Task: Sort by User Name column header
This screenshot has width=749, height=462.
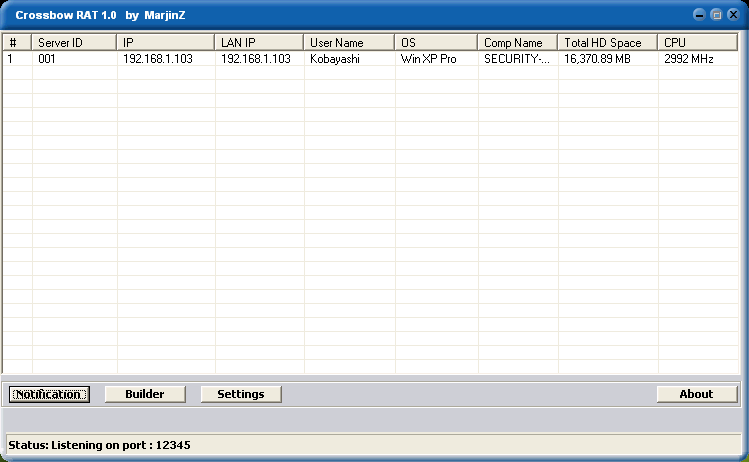Action: 349,43
